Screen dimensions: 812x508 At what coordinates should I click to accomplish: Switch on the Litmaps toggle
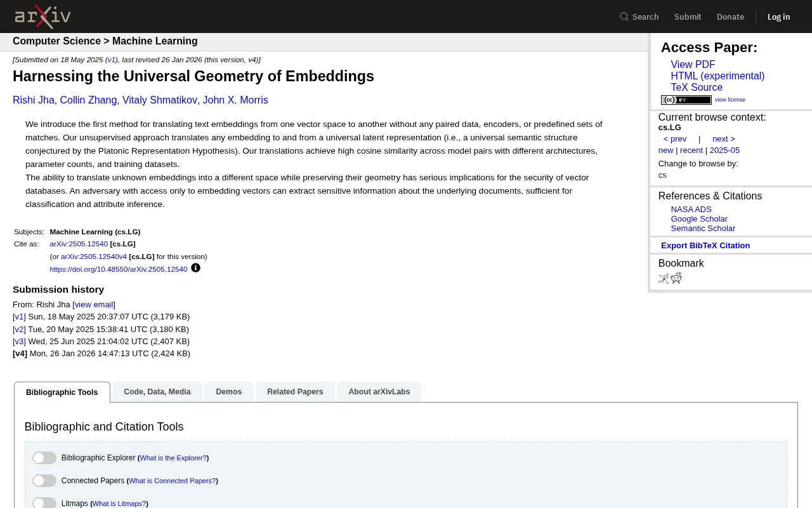[44, 504]
